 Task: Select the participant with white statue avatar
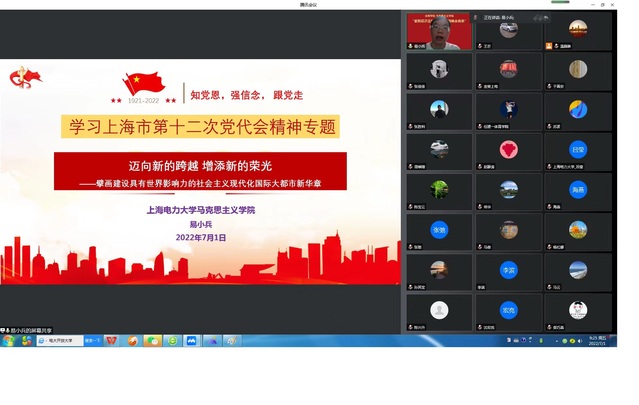click(439, 71)
